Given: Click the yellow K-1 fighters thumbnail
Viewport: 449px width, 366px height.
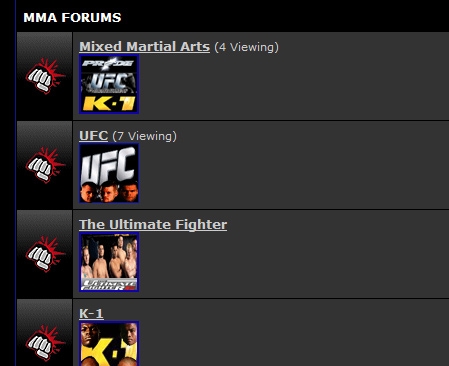Looking at the screenshot, I should pos(109,344).
